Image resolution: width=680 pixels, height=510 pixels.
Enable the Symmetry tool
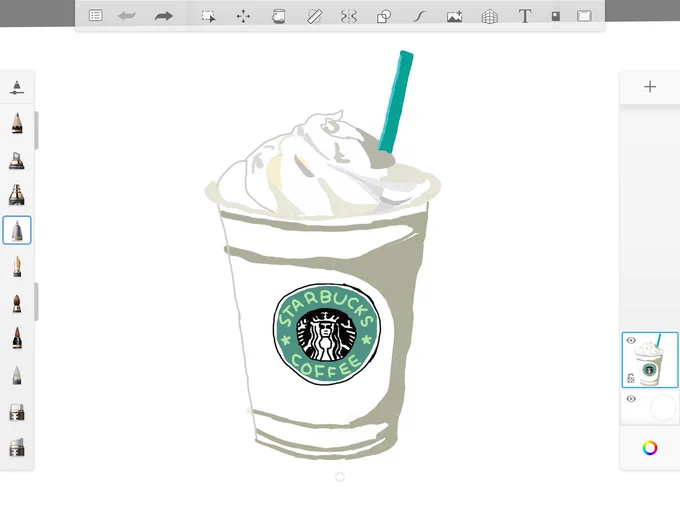pos(349,16)
